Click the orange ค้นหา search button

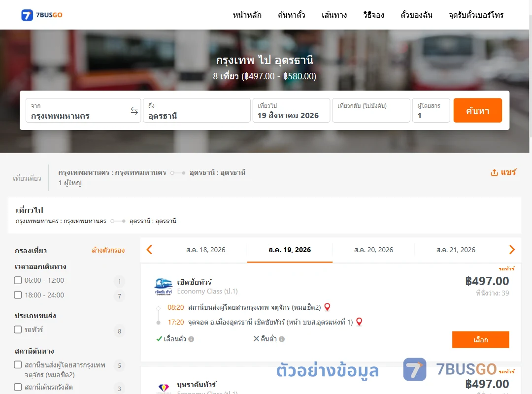click(x=477, y=110)
